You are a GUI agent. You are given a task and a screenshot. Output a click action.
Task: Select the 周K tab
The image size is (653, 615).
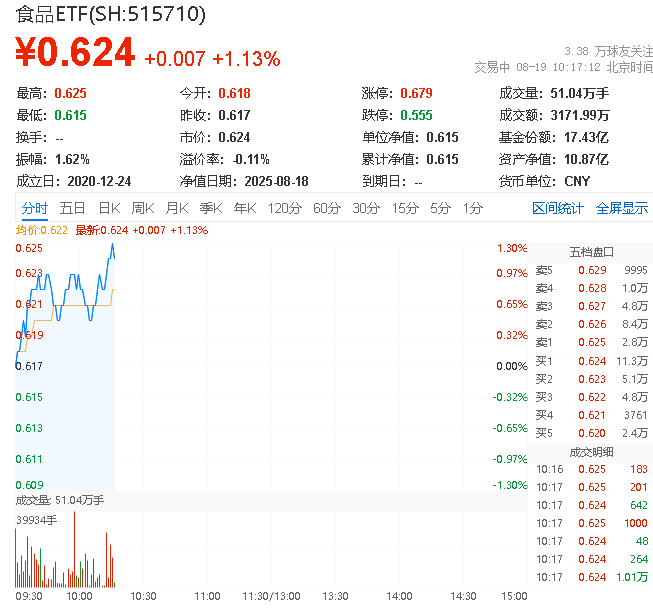143,208
